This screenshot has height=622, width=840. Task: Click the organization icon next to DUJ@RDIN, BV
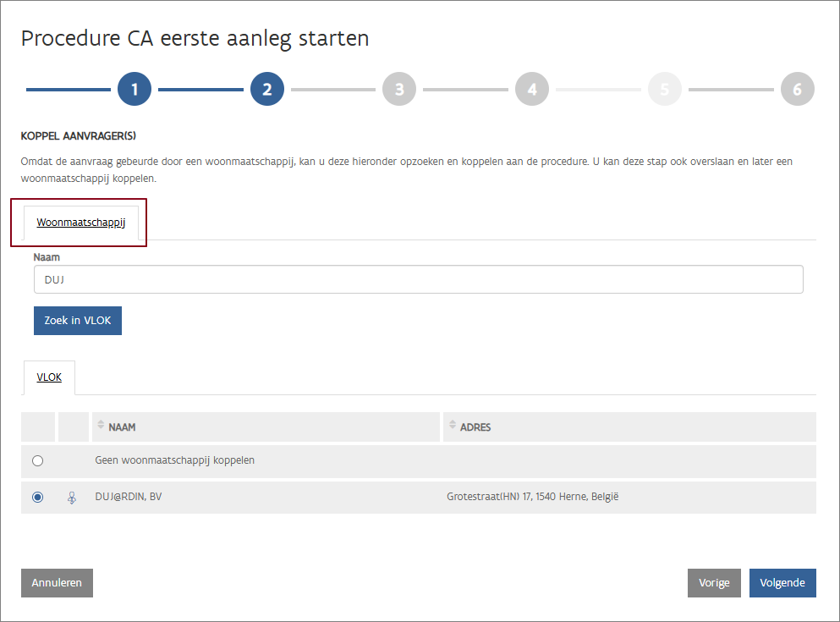pyautogui.click(x=72, y=498)
